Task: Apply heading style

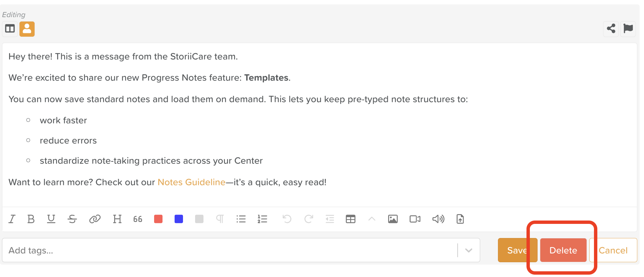Action: click(x=117, y=219)
